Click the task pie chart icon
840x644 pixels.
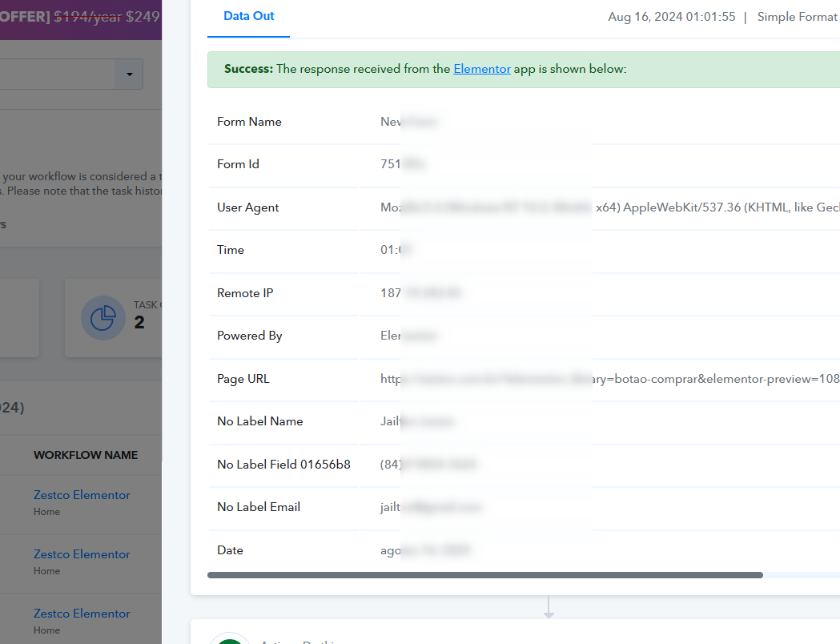(102, 318)
